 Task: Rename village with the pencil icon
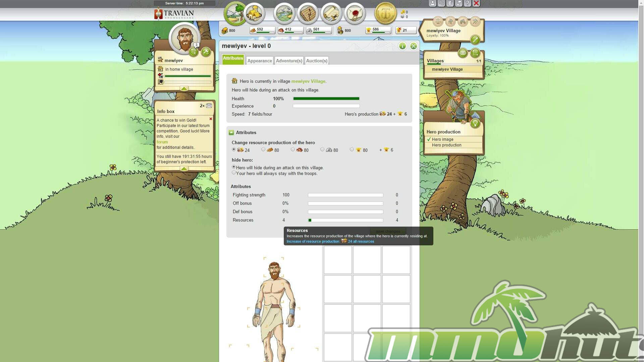click(x=475, y=40)
